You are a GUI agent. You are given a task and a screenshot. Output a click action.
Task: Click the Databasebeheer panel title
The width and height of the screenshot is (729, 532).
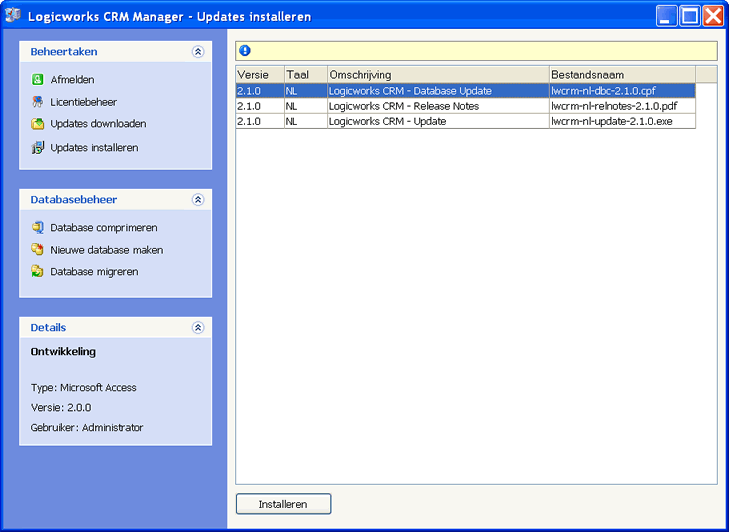(74, 200)
